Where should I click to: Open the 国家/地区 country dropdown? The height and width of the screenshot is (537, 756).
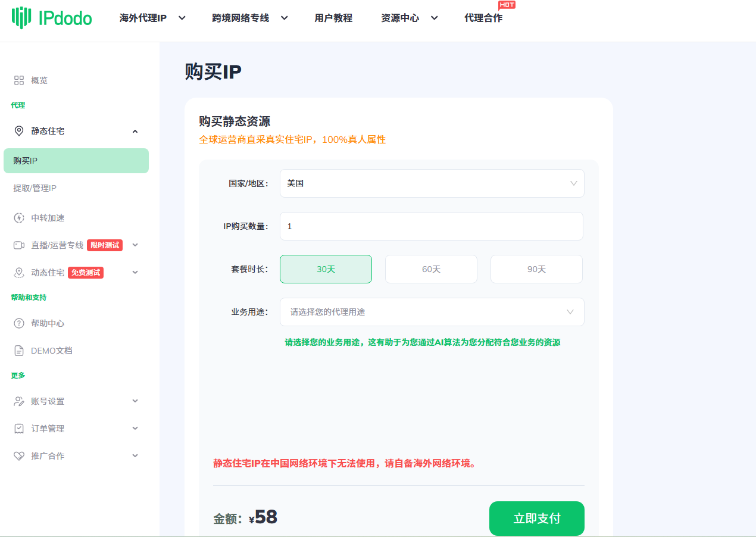click(x=432, y=183)
